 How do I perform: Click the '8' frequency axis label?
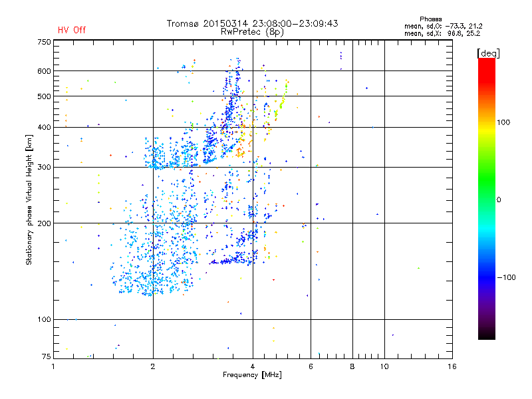click(x=352, y=366)
